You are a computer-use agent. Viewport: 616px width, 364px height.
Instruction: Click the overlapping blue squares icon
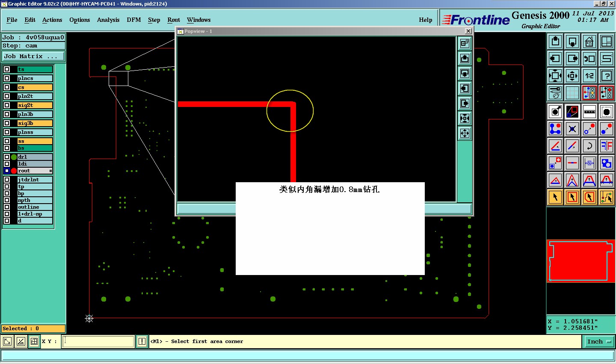[x=607, y=163]
